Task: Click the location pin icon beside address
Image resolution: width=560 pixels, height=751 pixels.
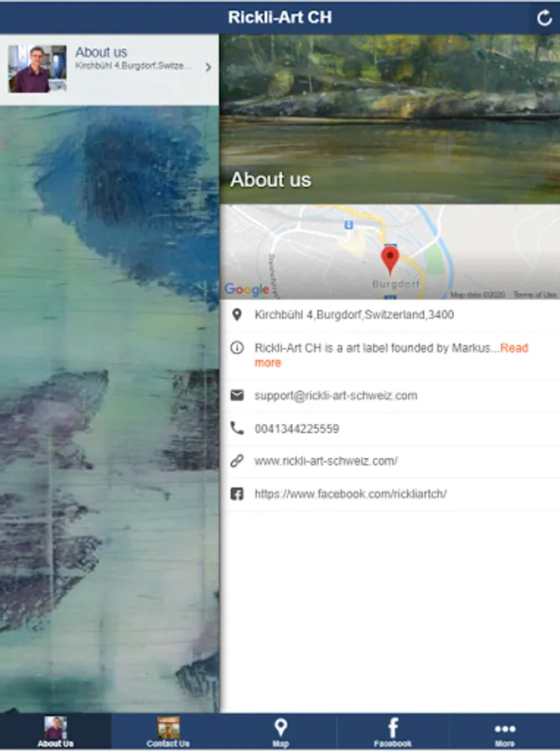Action: (237, 315)
